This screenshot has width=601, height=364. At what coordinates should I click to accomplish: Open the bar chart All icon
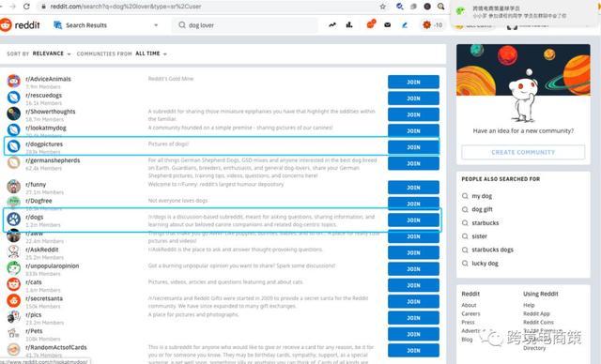(349, 25)
